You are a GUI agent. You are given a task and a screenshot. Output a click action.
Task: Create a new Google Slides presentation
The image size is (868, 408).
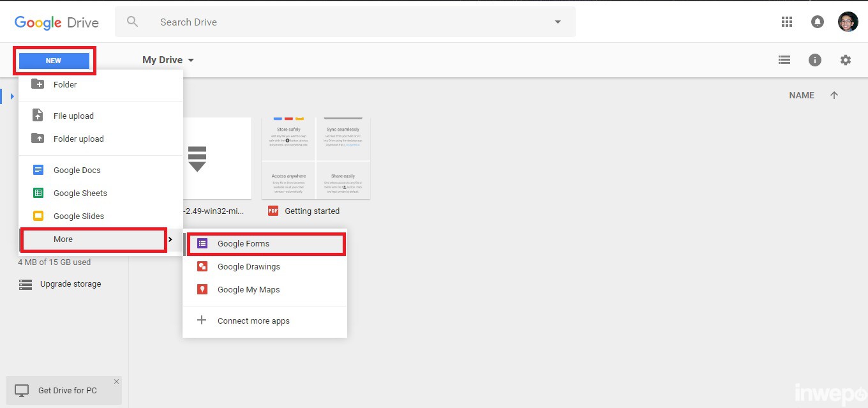(101, 216)
